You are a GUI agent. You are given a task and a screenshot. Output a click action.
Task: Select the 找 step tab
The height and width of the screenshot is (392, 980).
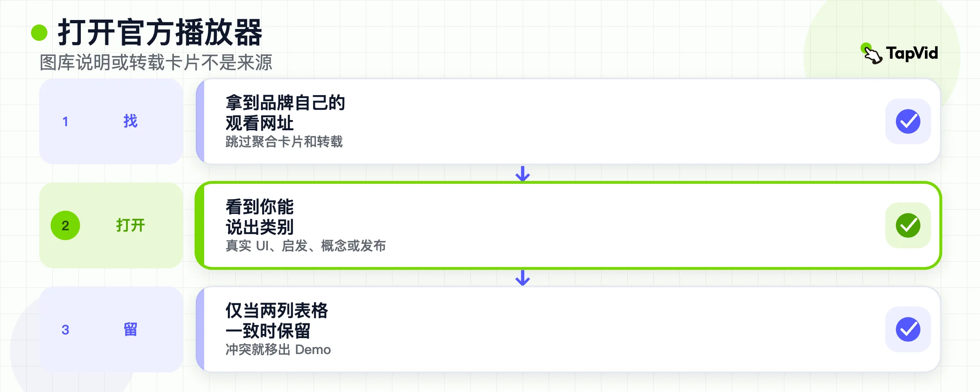point(111,121)
